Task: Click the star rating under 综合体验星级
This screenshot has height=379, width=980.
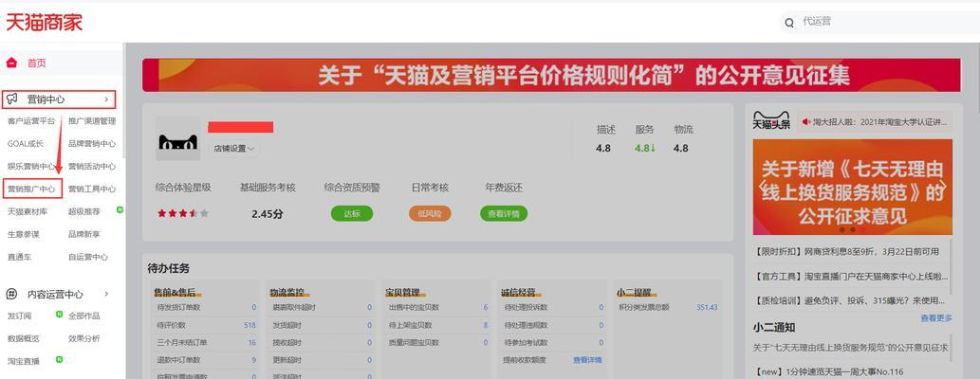Action: click(x=183, y=213)
